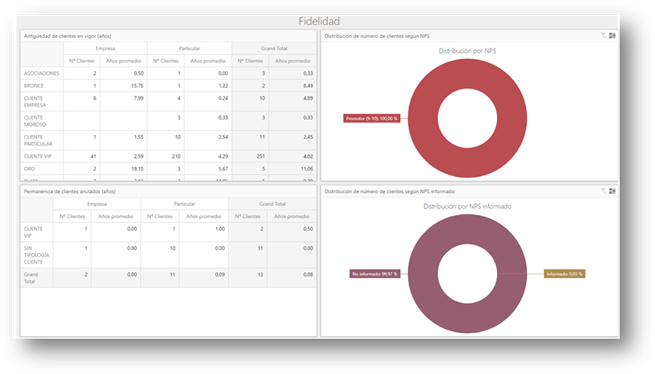Click Empresa header in Permanencia table

tap(97, 204)
